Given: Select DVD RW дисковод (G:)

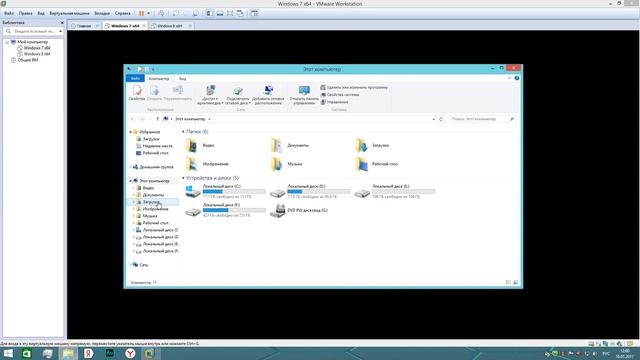Looking at the screenshot, I should (299, 210).
